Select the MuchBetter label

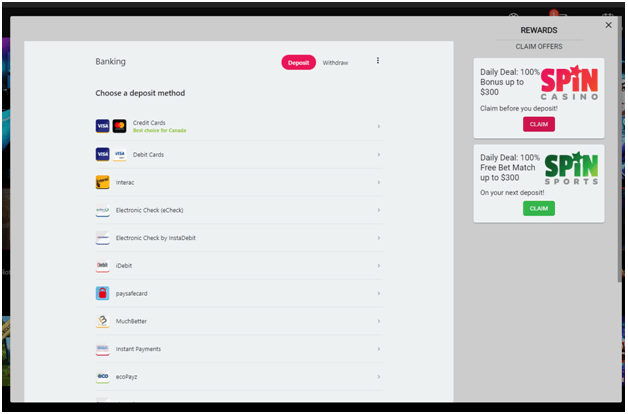[131, 321]
